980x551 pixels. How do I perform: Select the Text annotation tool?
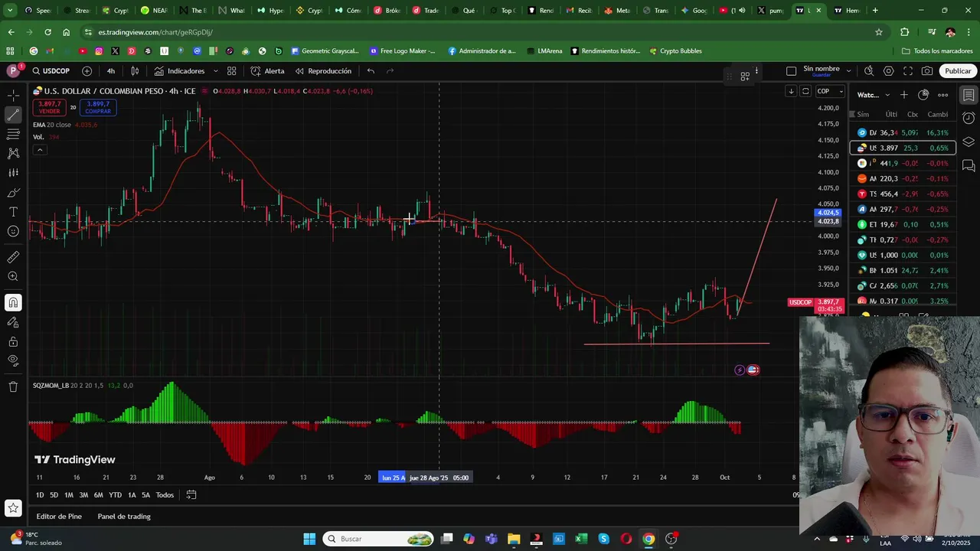(13, 211)
